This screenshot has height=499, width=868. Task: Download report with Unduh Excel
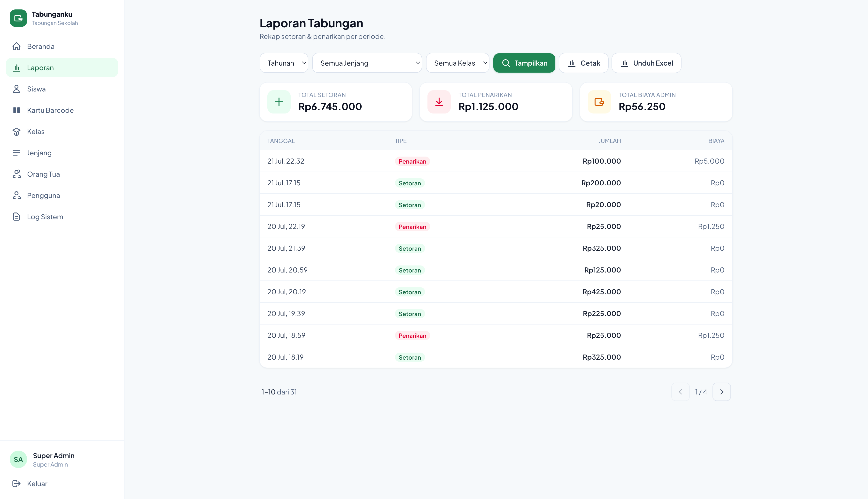[646, 63]
